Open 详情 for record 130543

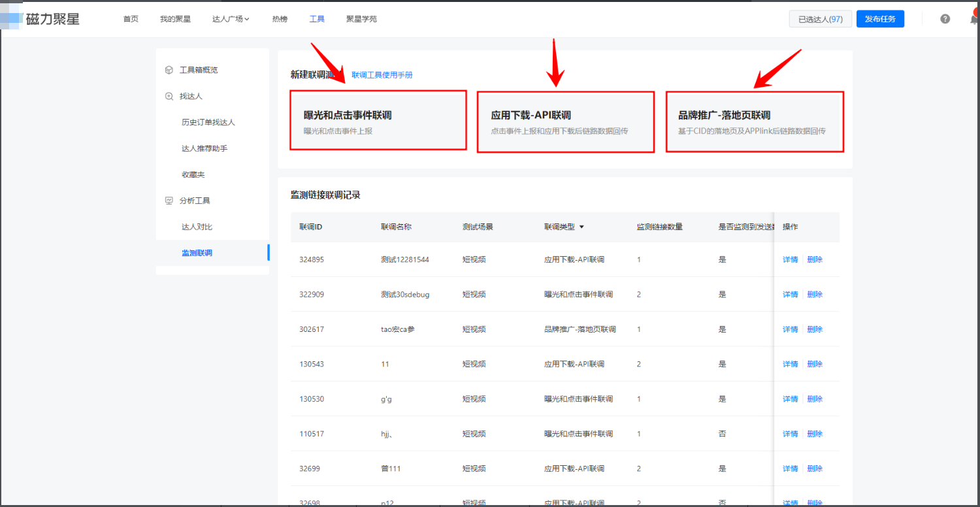pos(791,364)
